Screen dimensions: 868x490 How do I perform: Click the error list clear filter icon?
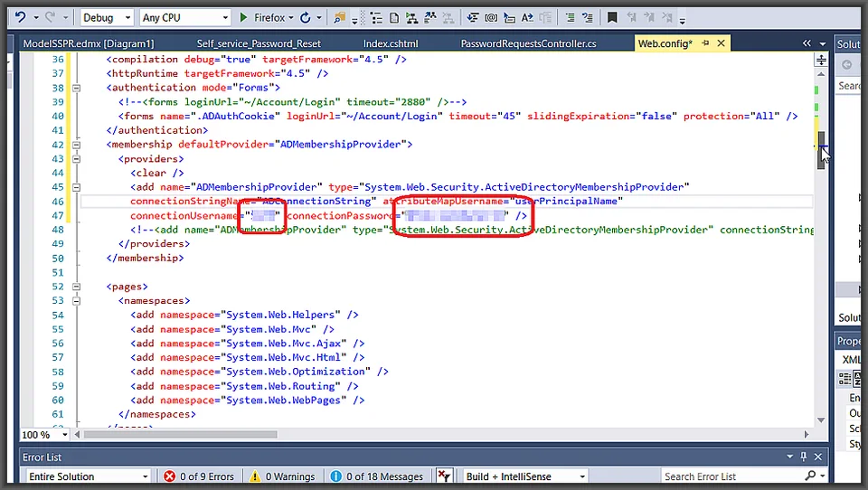click(444, 476)
